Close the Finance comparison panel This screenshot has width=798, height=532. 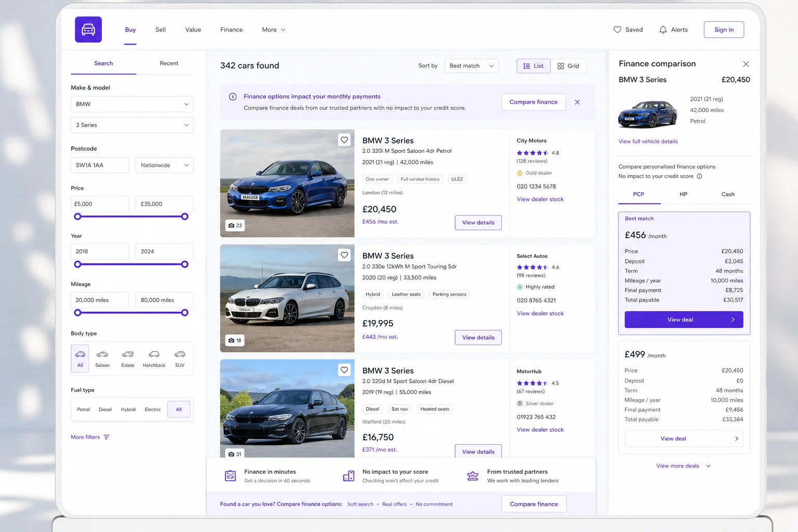pos(746,64)
